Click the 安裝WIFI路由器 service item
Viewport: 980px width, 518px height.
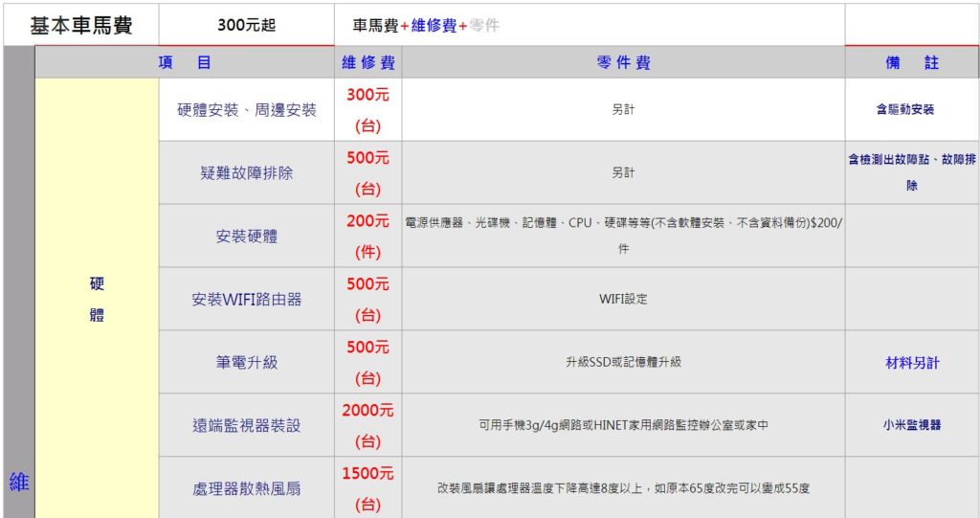pyautogui.click(x=247, y=300)
